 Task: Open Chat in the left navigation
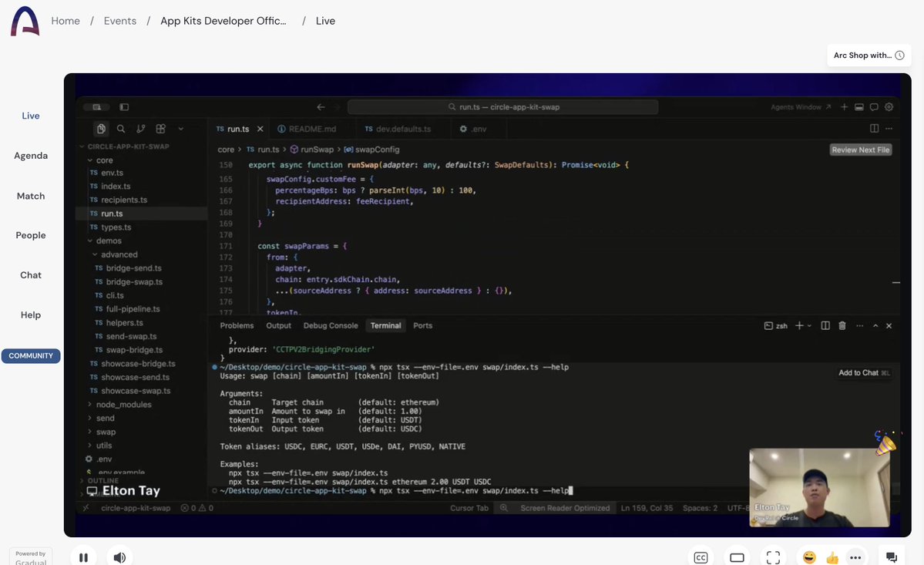coord(31,275)
